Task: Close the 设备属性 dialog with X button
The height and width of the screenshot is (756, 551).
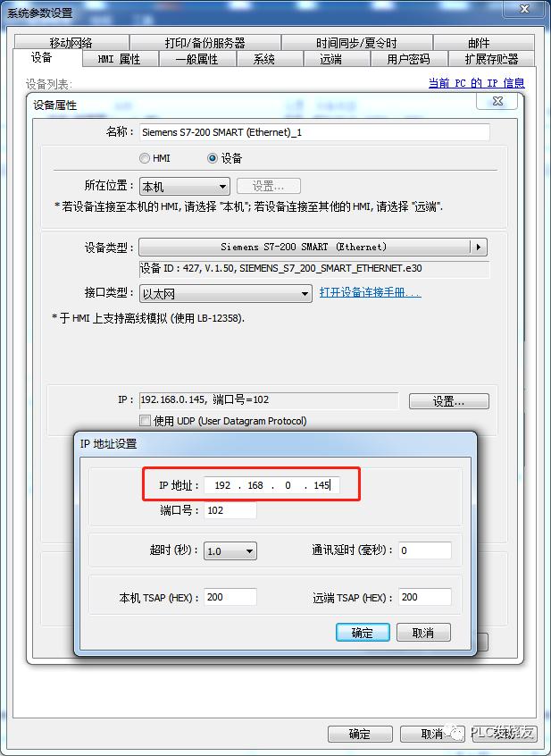Action: (497, 101)
